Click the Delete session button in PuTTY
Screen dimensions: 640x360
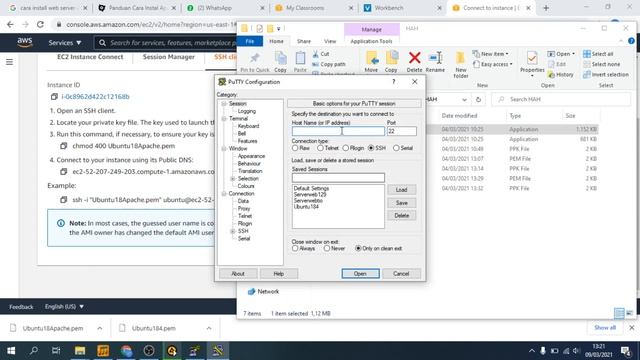point(401,216)
